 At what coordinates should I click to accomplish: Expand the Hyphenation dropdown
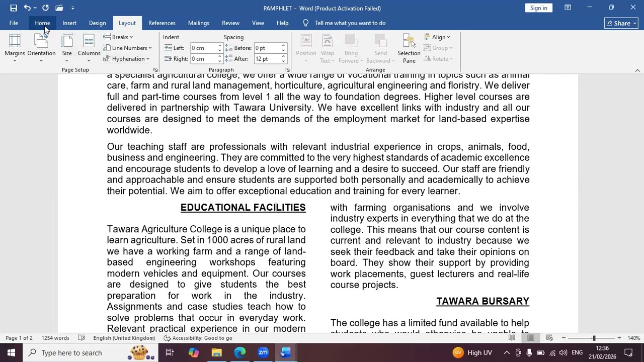[126, 59]
